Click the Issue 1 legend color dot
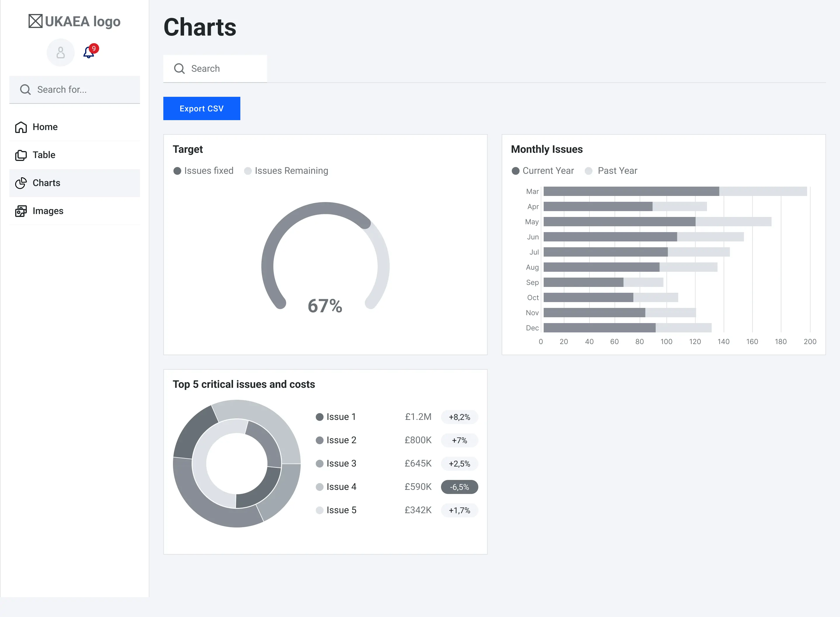The height and width of the screenshot is (617, 840). pos(319,417)
